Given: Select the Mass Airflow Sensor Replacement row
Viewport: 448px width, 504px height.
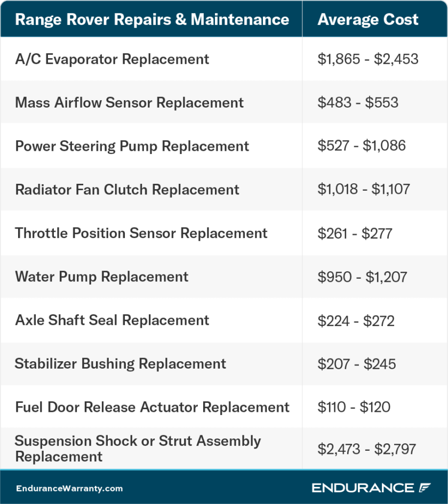Looking at the screenshot, I should click(129, 103).
